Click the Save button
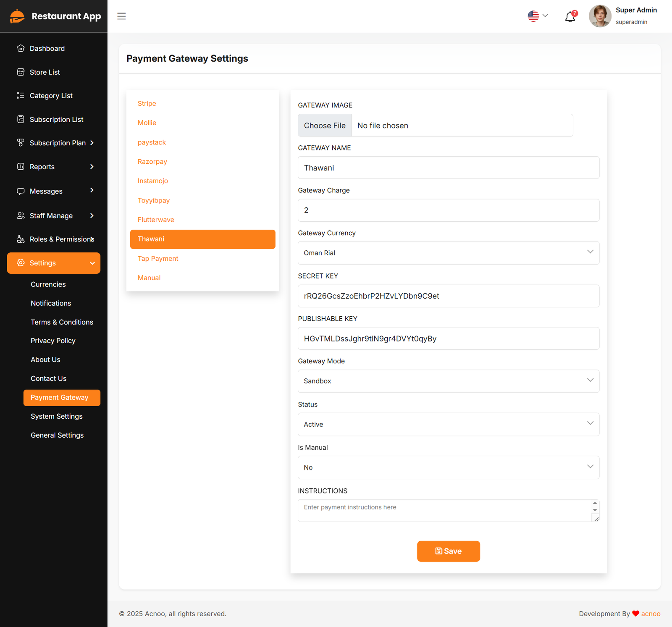 click(x=448, y=551)
